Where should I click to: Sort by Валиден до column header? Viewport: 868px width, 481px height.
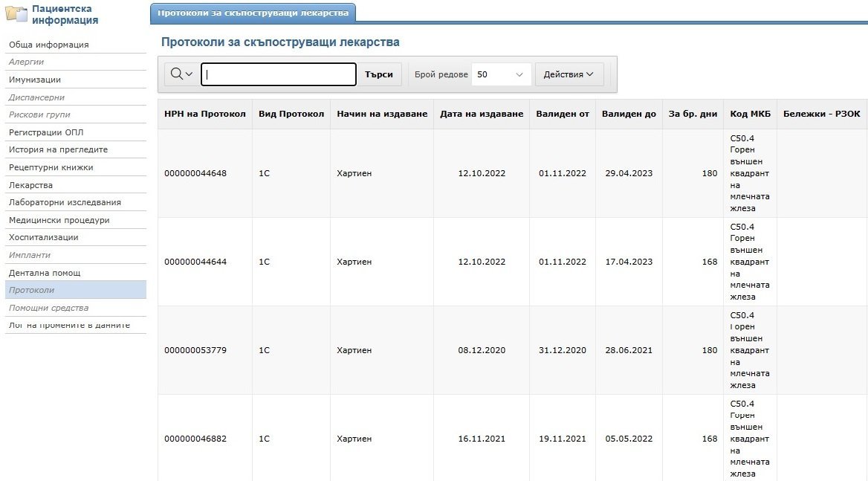[x=629, y=114]
